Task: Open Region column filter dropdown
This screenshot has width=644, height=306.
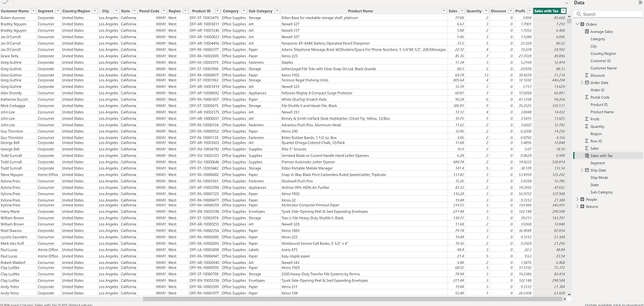Action: 185,11
